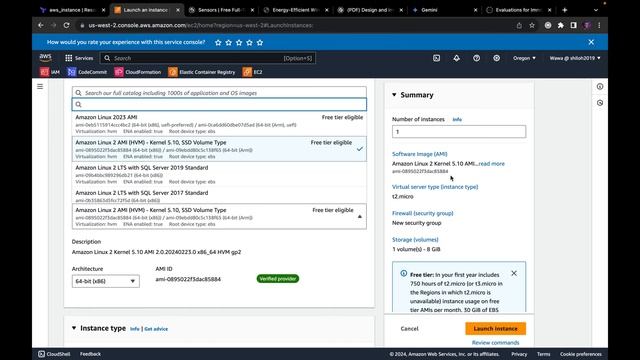640x360 pixels.
Task: Open EC2 favorite shortcut
Action: tap(253, 72)
